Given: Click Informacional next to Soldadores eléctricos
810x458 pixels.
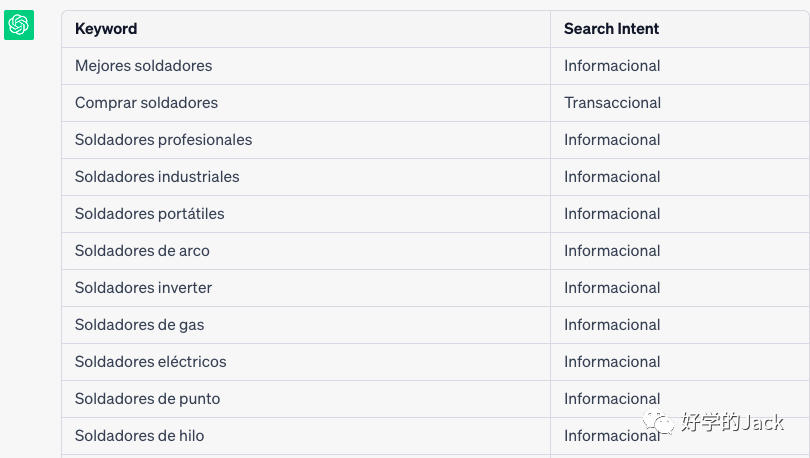Looking at the screenshot, I should 612,362.
